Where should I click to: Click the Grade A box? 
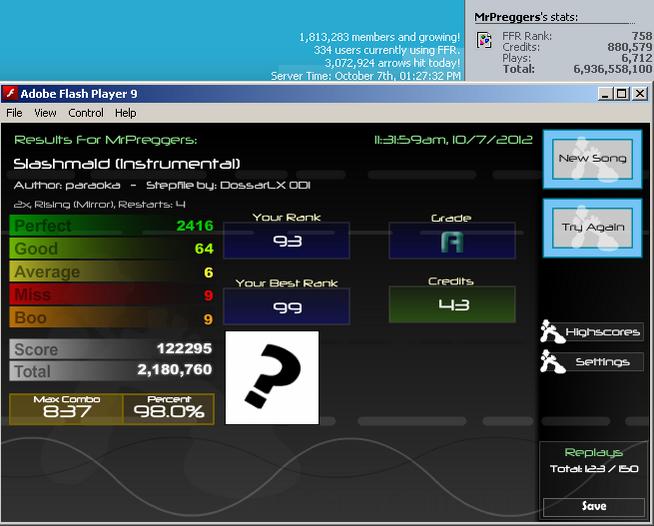(x=452, y=241)
